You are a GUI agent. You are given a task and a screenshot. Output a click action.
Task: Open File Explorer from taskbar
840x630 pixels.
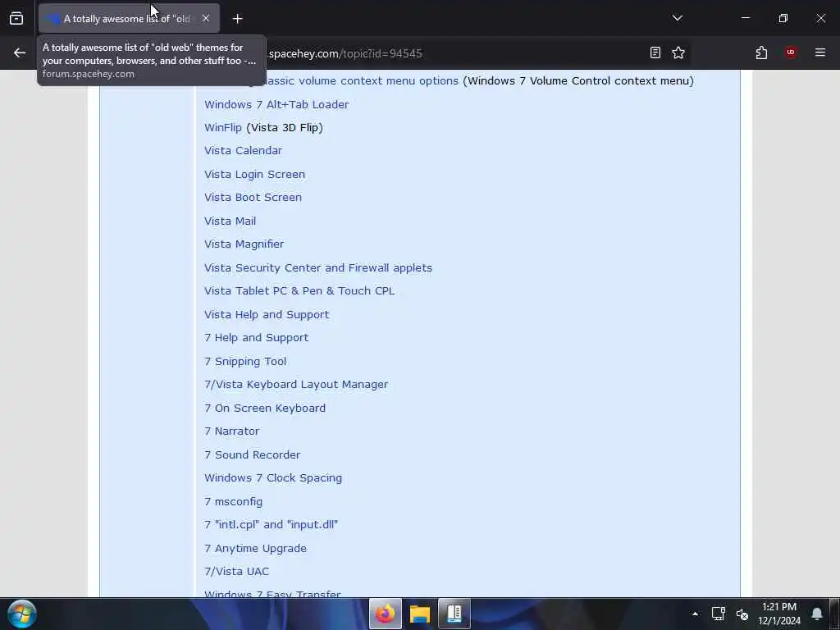pyautogui.click(x=419, y=614)
